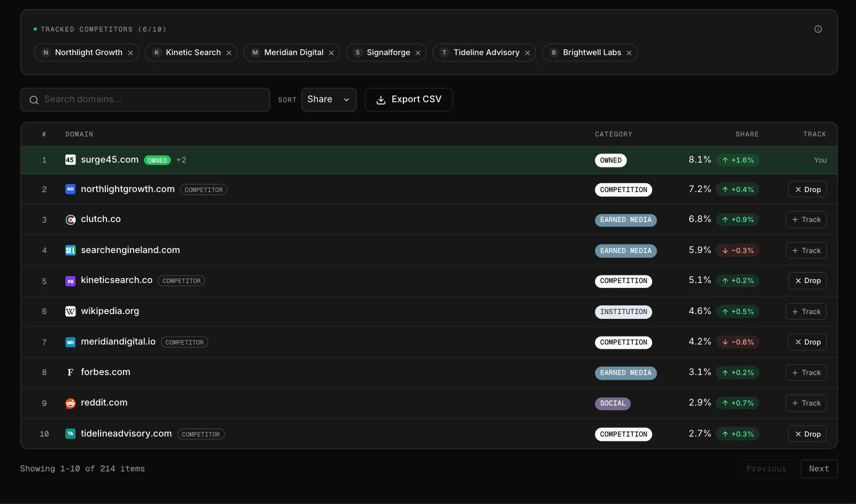856x504 pixels.
Task: Open the Share sort dropdown
Action: [x=328, y=100]
